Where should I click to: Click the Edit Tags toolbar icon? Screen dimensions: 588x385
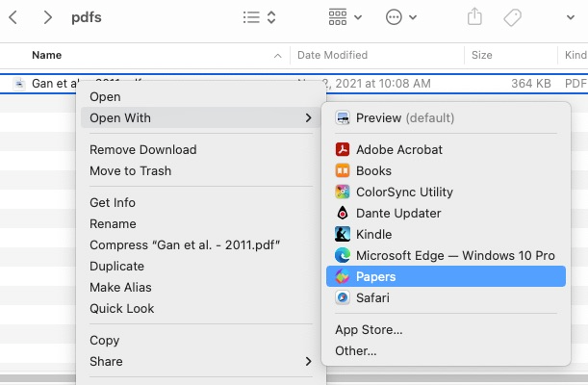coord(512,17)
